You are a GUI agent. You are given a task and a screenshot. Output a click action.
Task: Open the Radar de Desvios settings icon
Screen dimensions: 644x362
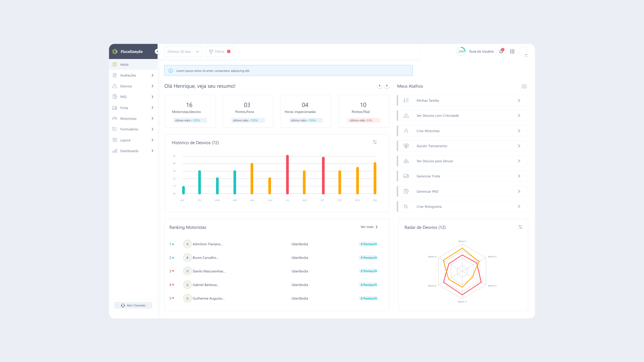[520, 227]
